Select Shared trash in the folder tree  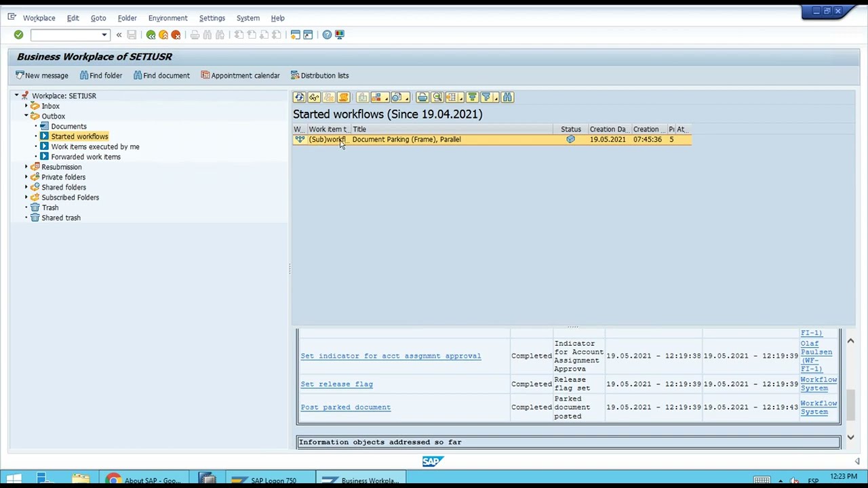tap(60, 218)
